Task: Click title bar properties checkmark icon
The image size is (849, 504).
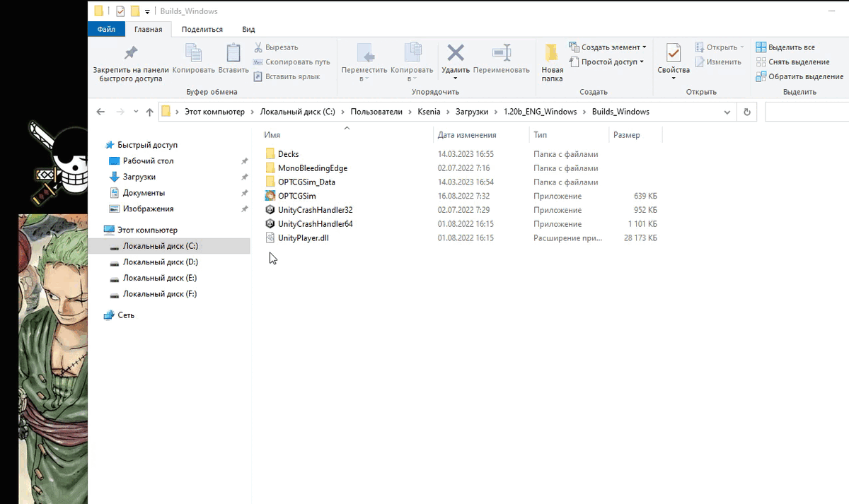Action: click(120, 11)
